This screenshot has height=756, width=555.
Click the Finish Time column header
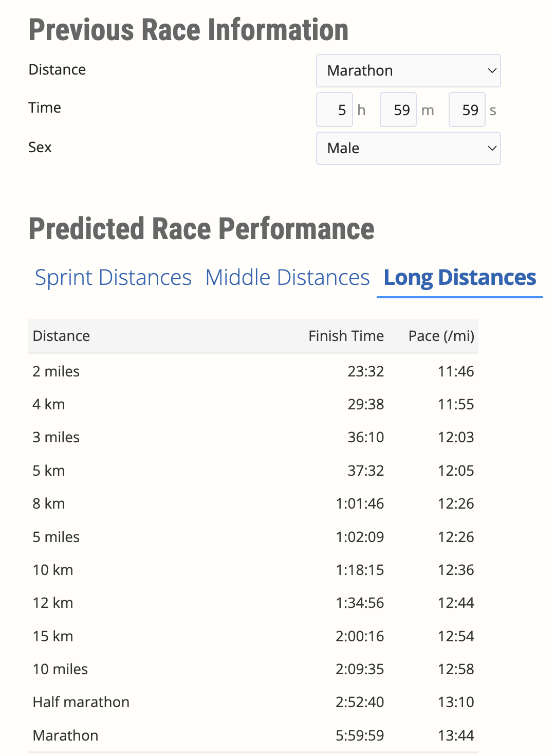(x=346, y=336)
